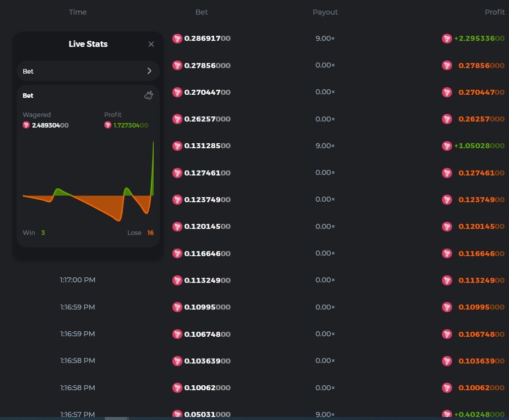
Task: Click coin icon next to bet 0.12374900
Action: [x=177, y=200]
